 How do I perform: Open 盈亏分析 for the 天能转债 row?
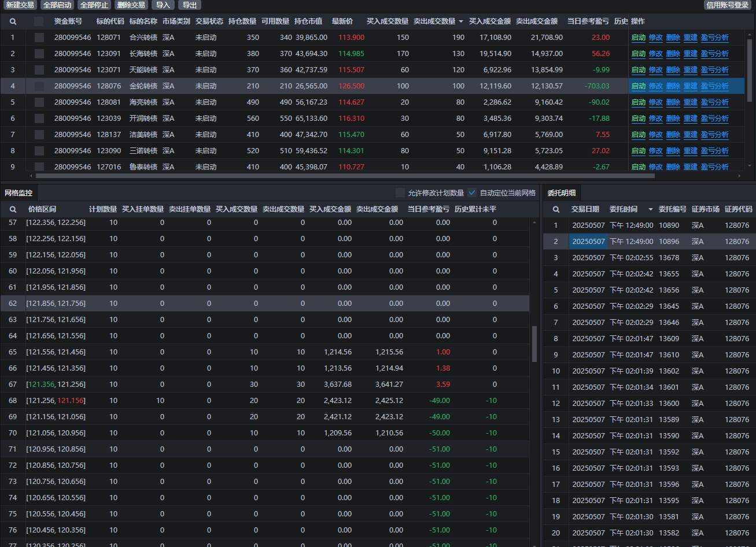tap(714, 70)
